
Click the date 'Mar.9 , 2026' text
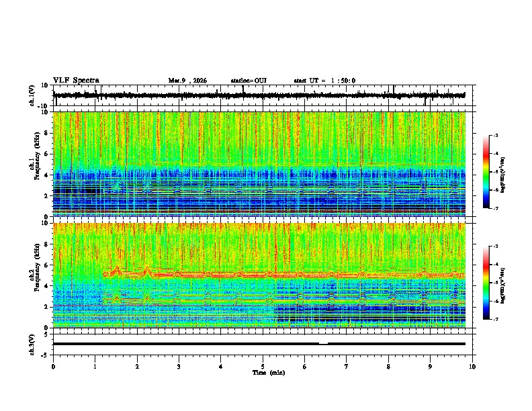[x=187, y=81]
